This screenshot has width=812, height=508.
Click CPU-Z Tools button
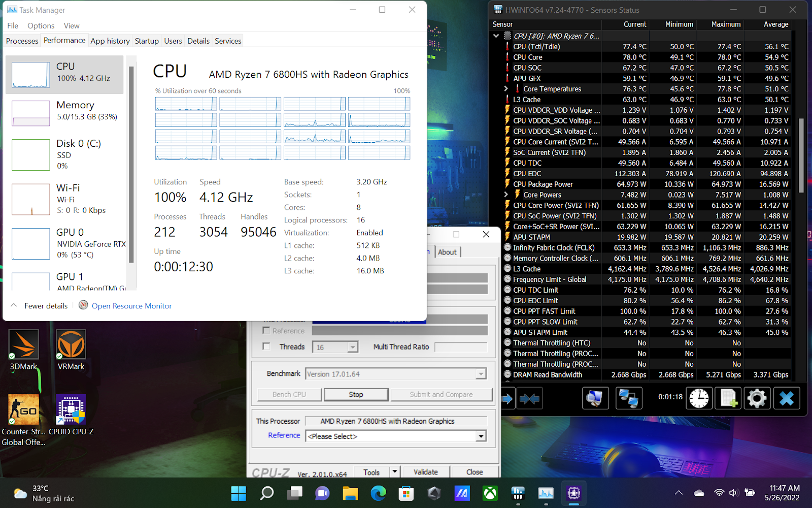tap(371, 472)
